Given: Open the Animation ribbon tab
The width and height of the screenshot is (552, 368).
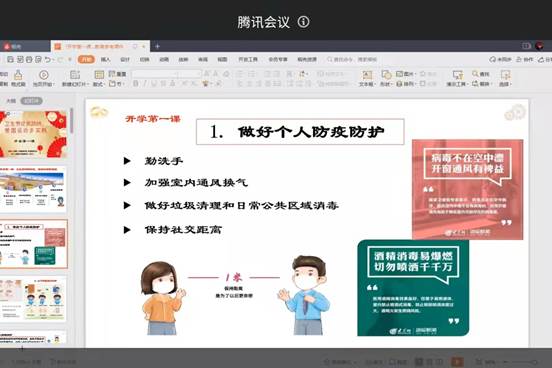Looking at the screenshot, I should (x=164, y=60).
